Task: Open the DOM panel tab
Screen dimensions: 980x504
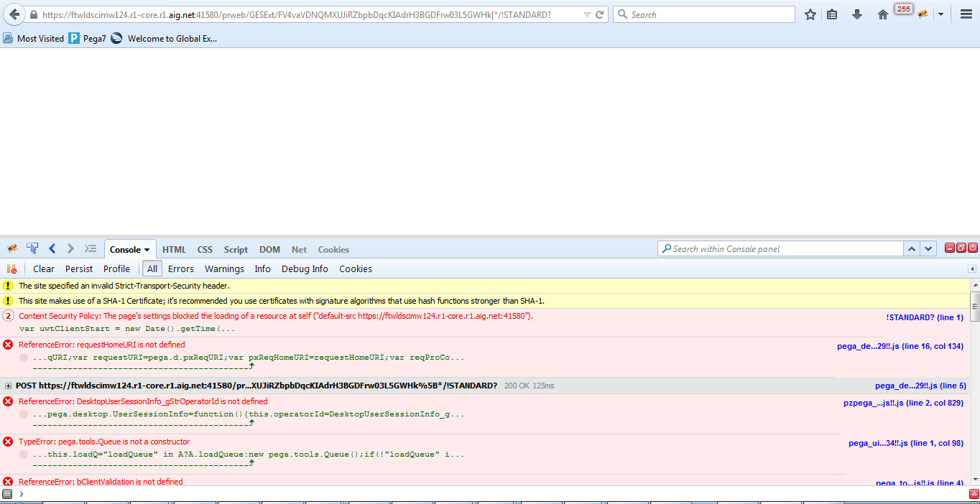Action: point(269,249)
